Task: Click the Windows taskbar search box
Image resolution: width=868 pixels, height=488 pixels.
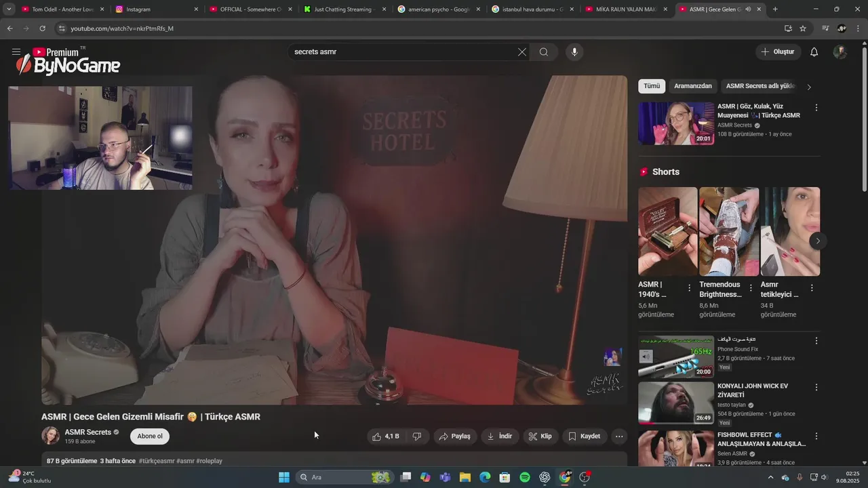Action: click(345, 477)
